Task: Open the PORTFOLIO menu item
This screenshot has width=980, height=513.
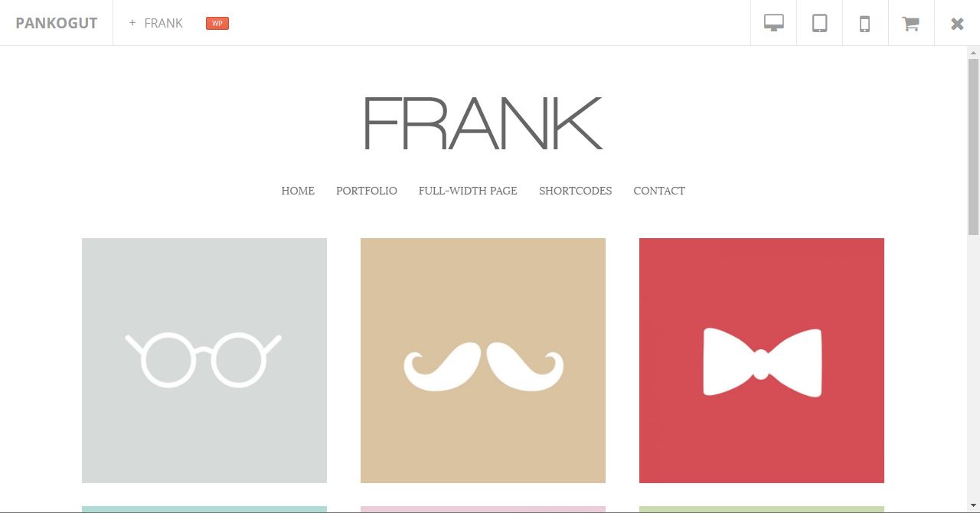Action: click(367, 191)
